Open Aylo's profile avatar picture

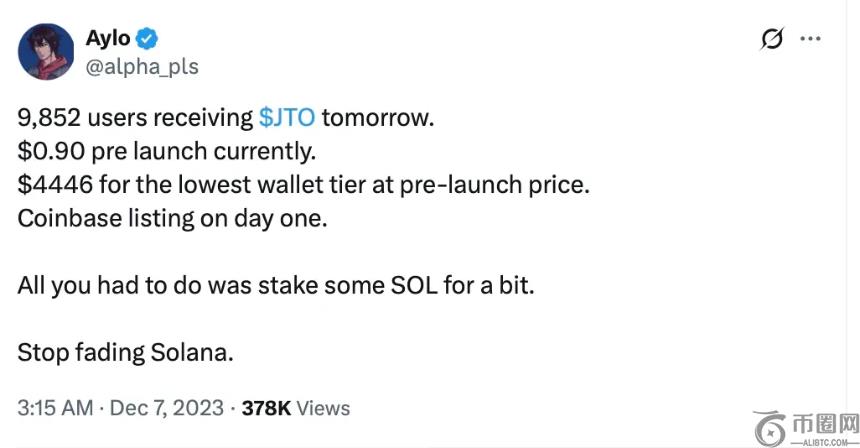[46, 52]
